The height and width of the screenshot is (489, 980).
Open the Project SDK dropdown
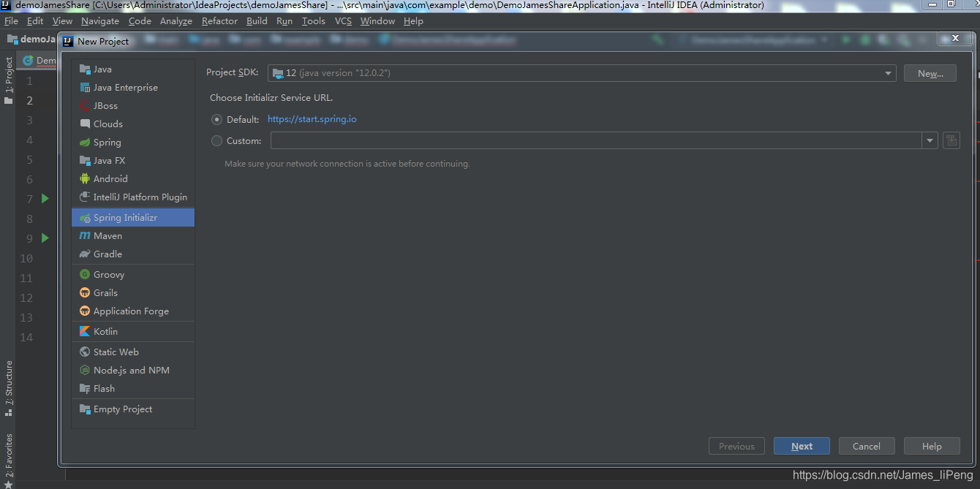point(582,73)
